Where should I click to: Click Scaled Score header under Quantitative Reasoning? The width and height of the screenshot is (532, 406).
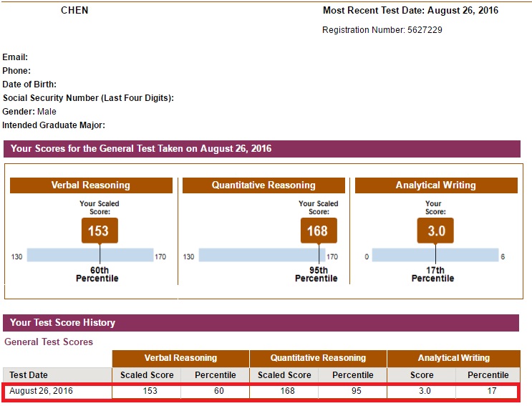284,375
